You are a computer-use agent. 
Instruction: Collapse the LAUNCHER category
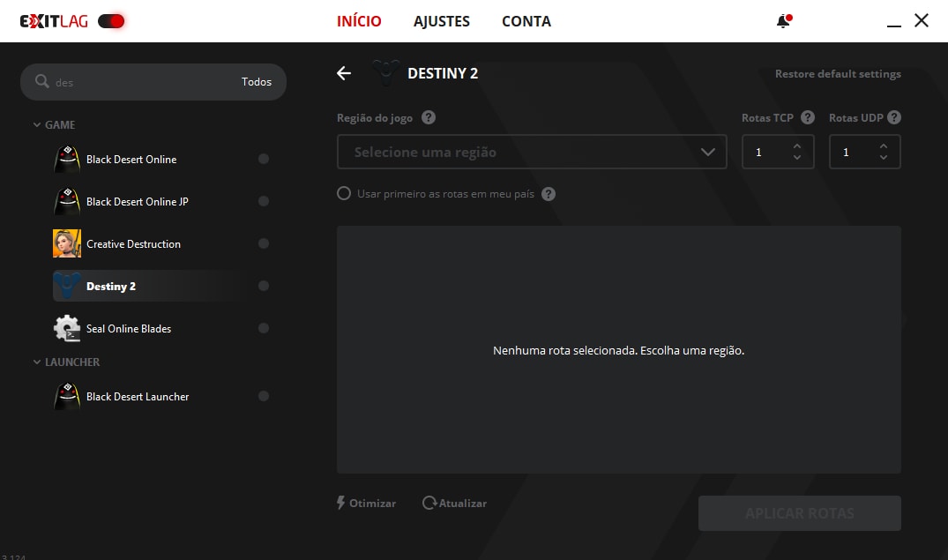37,362
